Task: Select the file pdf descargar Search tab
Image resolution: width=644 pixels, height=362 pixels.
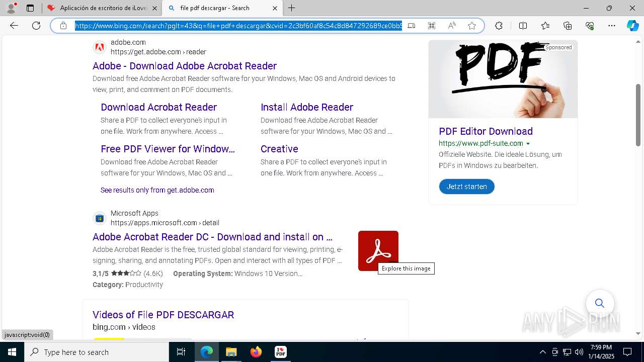Action: [223, 8]
